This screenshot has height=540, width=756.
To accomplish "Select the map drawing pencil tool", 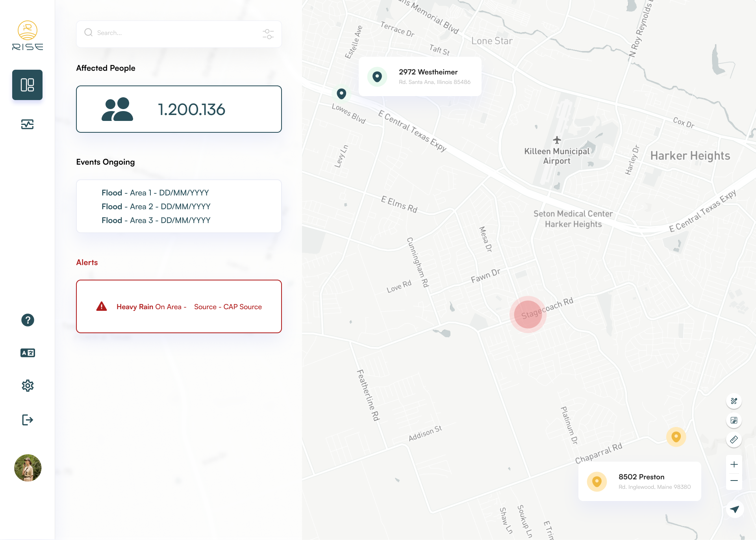I will 734,401.
